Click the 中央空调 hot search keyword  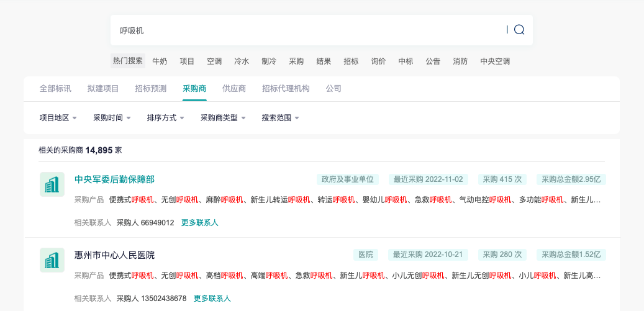click(495, 61)
